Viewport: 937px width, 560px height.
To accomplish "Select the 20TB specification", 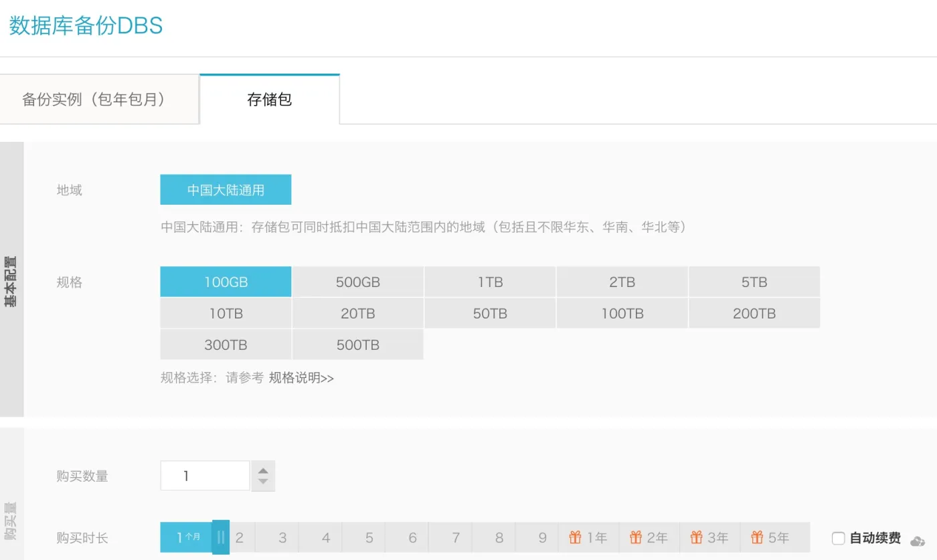I will coord(358,313).
